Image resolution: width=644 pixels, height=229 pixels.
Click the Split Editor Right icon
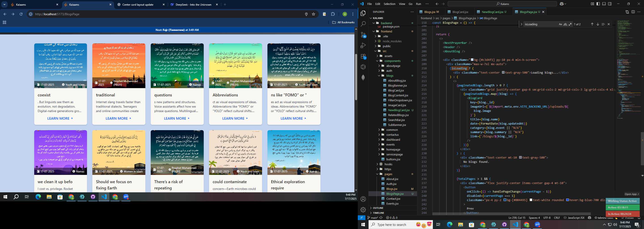pos(633,12)
